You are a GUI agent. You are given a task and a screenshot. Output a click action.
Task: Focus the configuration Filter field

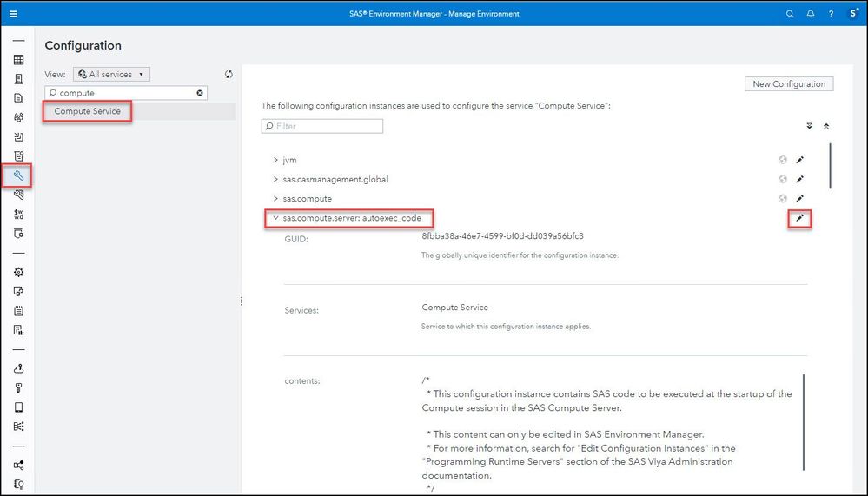[x=322, y=126]
